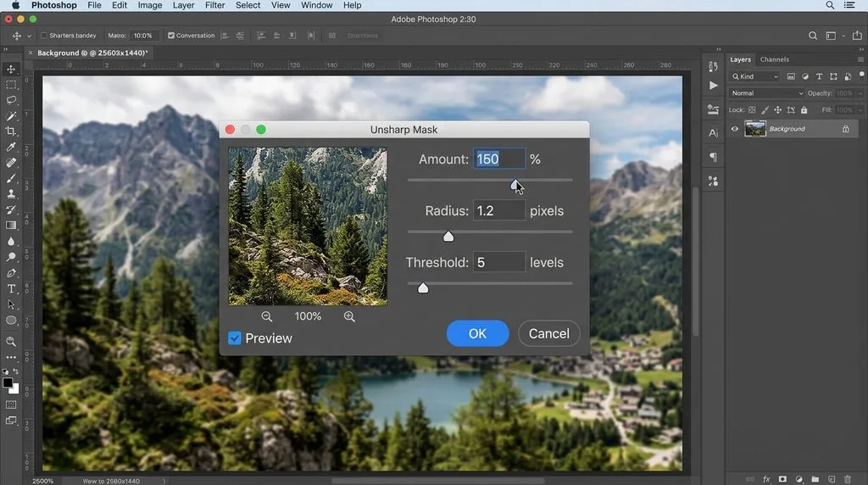Click the Spotlight search icon in the menu bar

point(830,5)
